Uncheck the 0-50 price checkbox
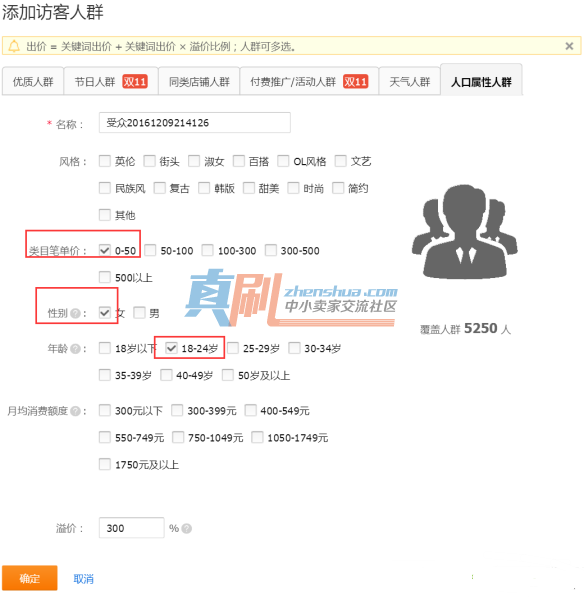 coord(105,250)
